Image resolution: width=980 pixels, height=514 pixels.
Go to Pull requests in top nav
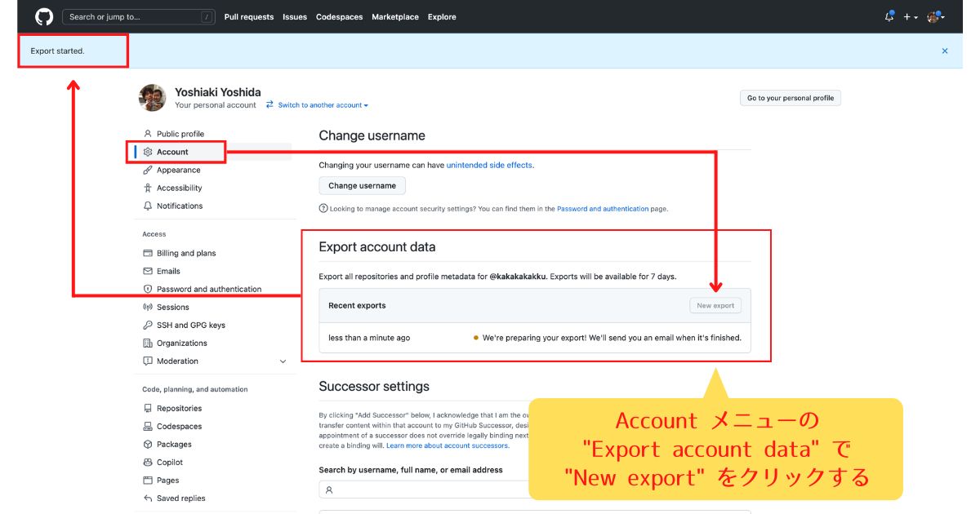pyautogui.click(x=249, y=17)
